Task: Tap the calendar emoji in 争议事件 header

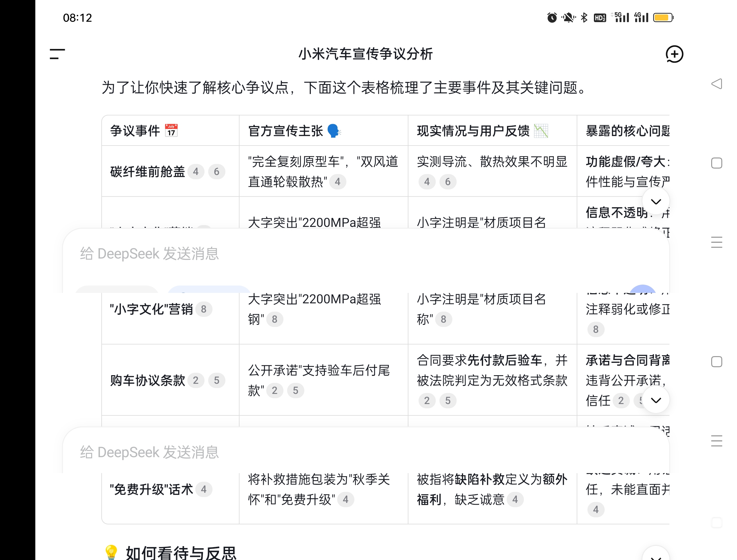Action: coord(171,131)
